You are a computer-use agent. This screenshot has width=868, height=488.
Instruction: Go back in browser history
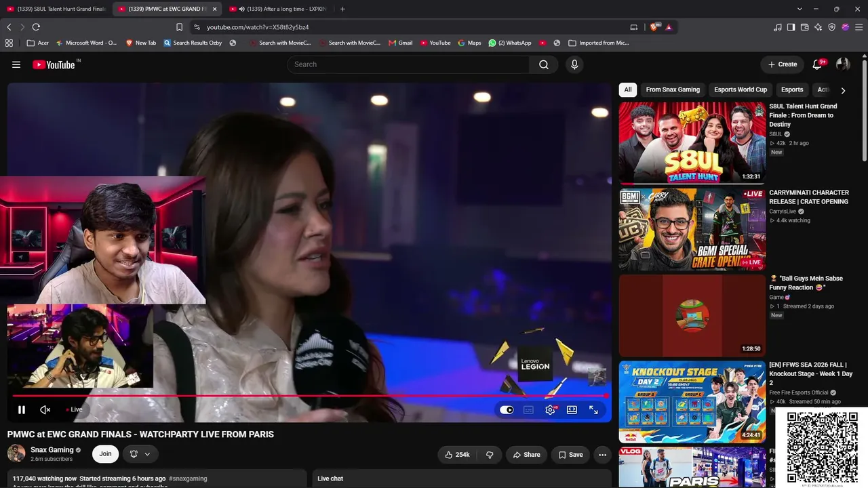(9, 27)
